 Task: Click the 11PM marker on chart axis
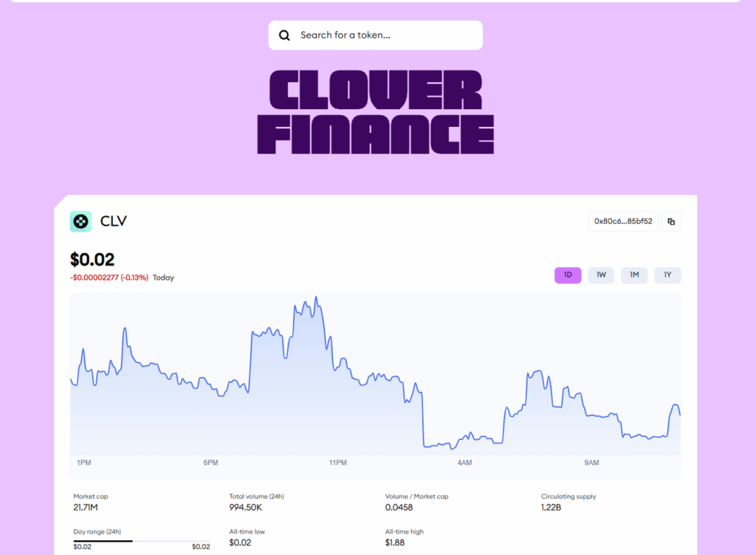[x=337, y=463]
